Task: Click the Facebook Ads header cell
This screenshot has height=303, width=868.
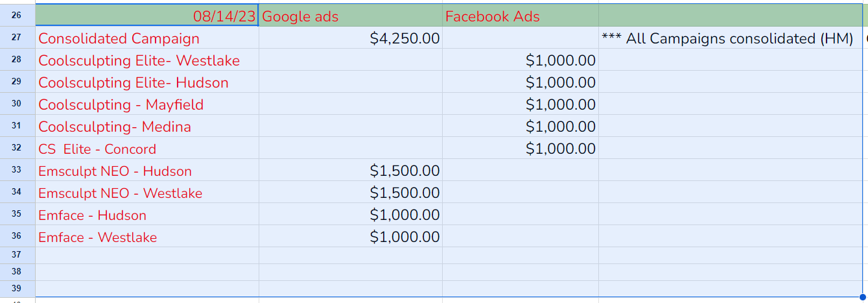Action: (521, 16)
